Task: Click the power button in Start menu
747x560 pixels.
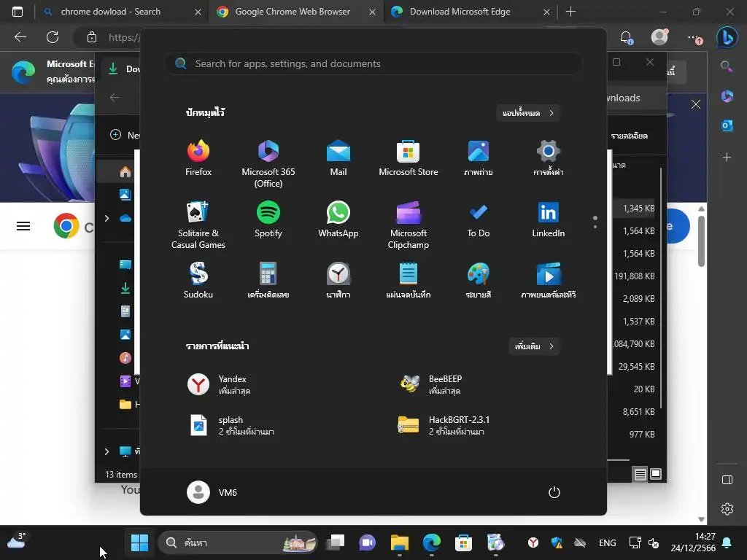Action: pyautogui.click(x=554, y=492)
